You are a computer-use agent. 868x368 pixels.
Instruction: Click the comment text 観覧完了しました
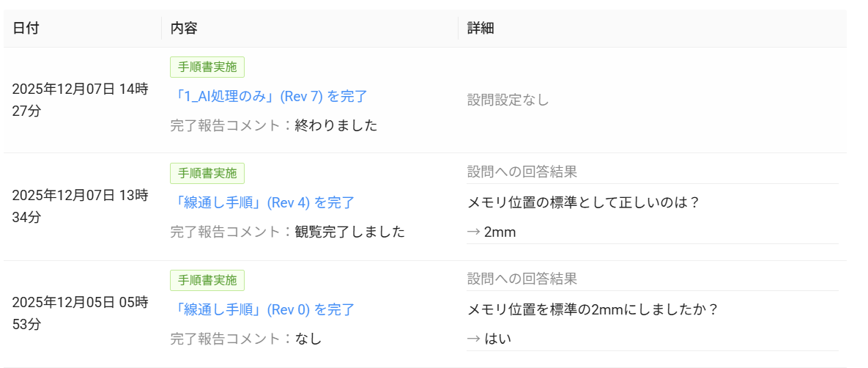(349, 232)
